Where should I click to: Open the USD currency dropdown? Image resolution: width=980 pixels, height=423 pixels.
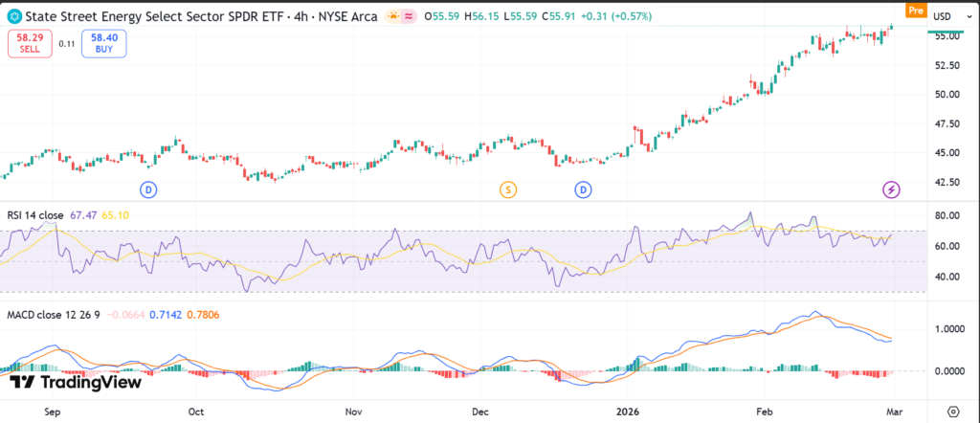click(945, 16)
